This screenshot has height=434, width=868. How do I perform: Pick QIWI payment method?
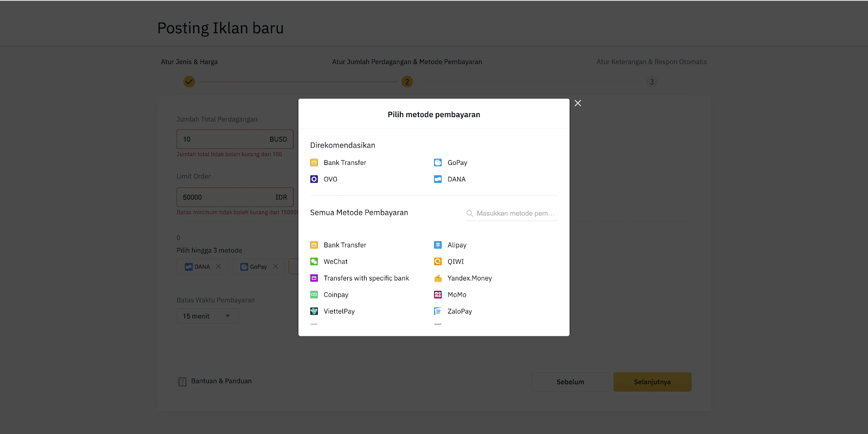[456, 261]
